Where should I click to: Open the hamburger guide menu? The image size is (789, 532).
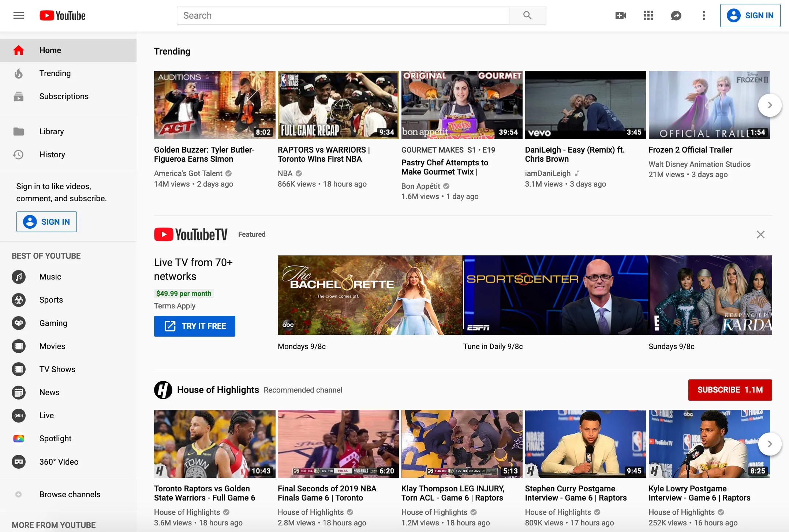click(x=19, y=15)
